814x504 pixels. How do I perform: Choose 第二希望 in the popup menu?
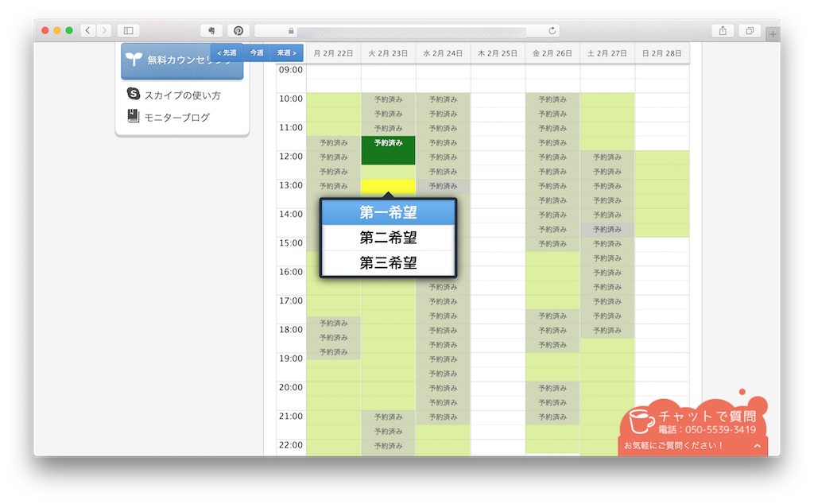tap(388, 238)
